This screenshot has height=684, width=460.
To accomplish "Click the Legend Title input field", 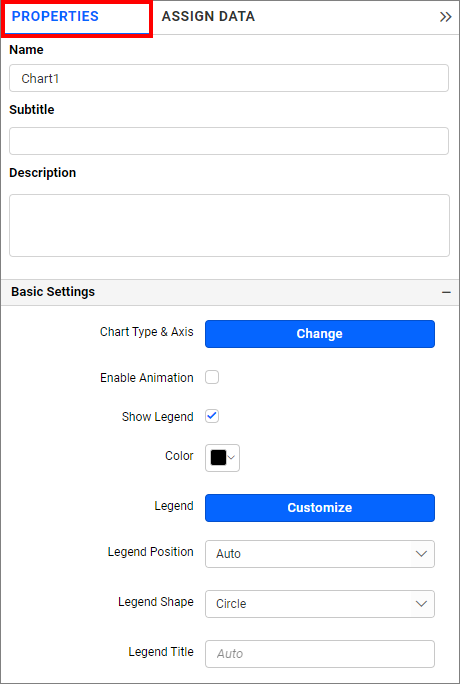I will point(320,654).
